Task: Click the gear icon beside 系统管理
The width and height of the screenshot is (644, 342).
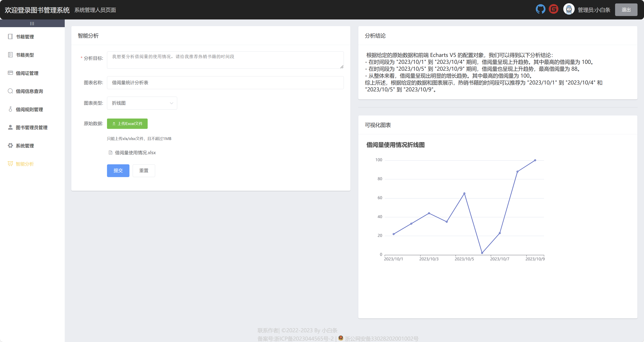Action: click(10, 145)
